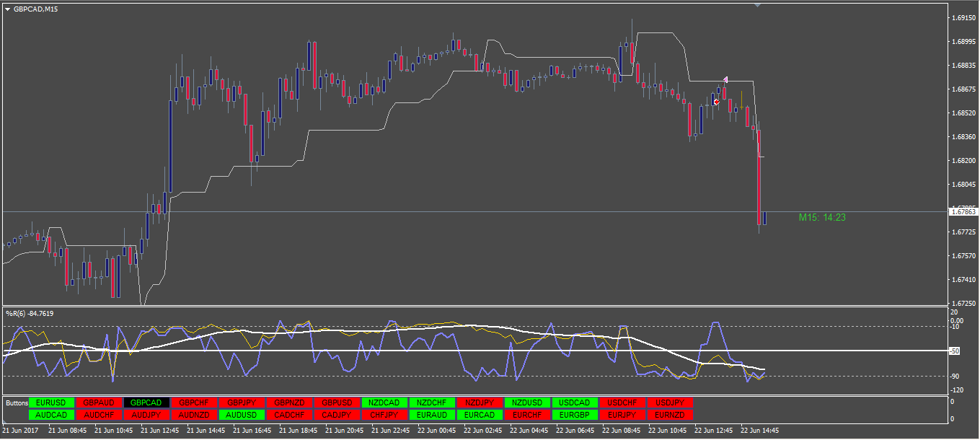Click the 22 Jun 14:45 time axis label
The height and width of the screenshot is (440, 980).
760,430
